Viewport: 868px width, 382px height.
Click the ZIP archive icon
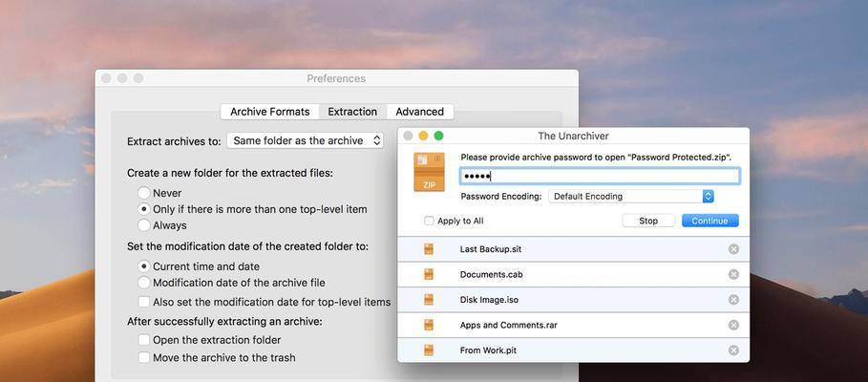pos(429,172)
